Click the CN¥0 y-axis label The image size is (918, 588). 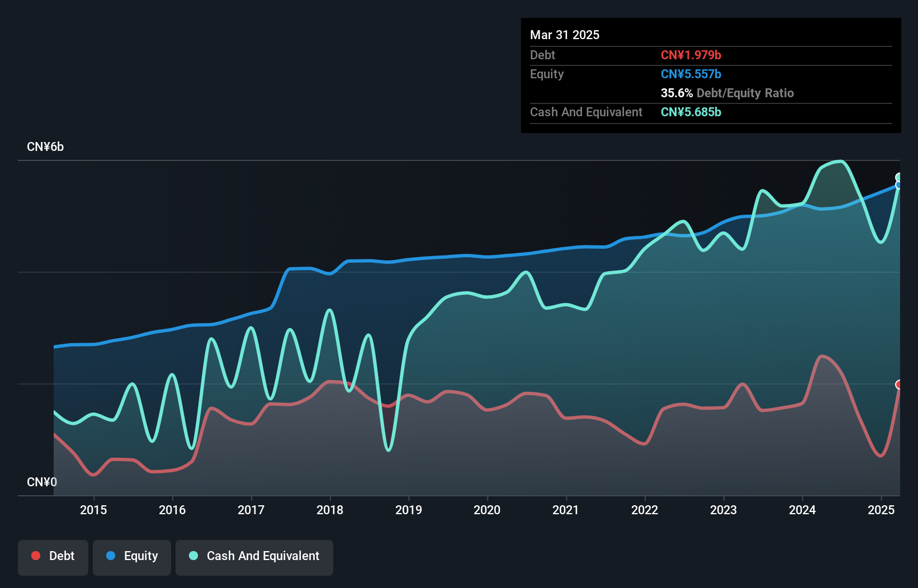click(42, 482)
